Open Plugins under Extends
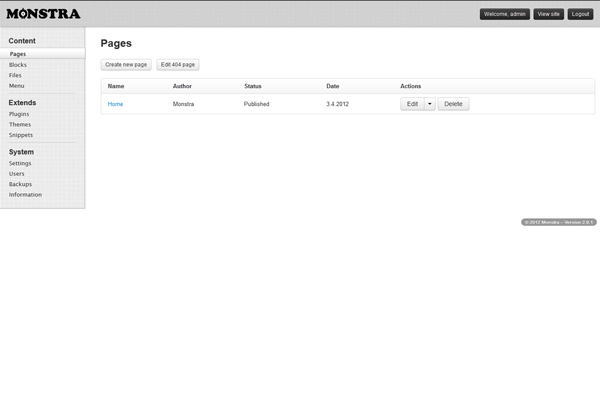This screenshot has width=600, height=400. [x=19, y=114]
